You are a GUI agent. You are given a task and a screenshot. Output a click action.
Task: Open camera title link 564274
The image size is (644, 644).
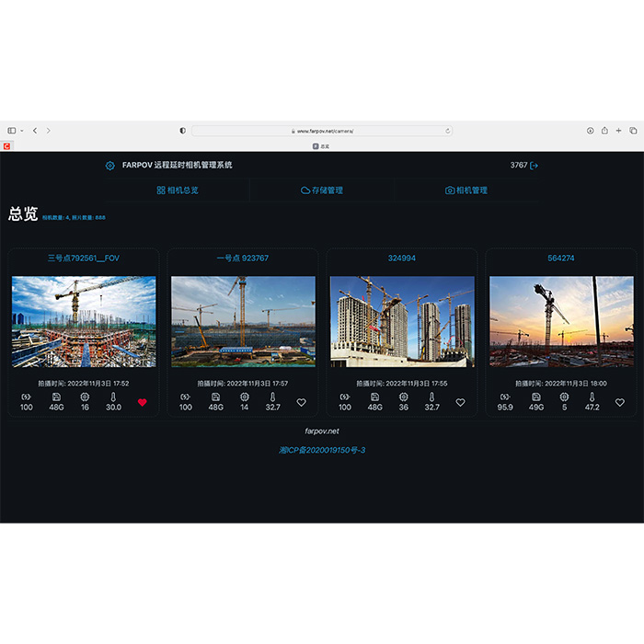click(x=560, y=259)
